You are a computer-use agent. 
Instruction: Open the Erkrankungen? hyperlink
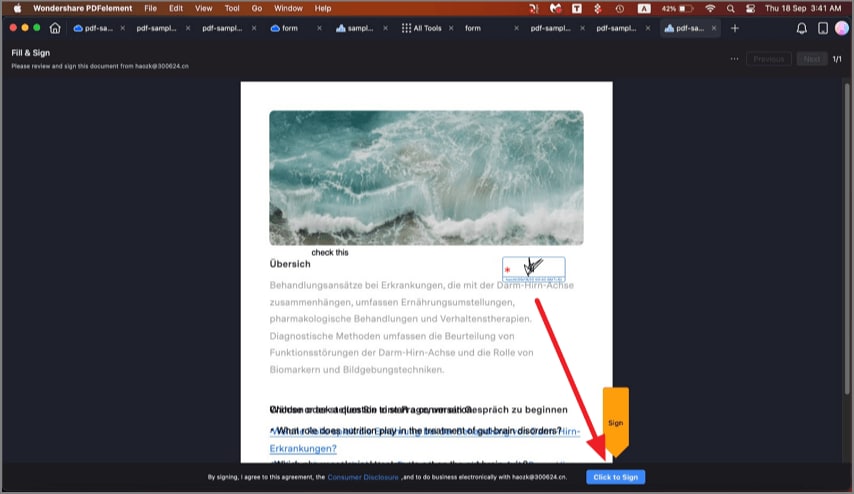click(303, 448)
